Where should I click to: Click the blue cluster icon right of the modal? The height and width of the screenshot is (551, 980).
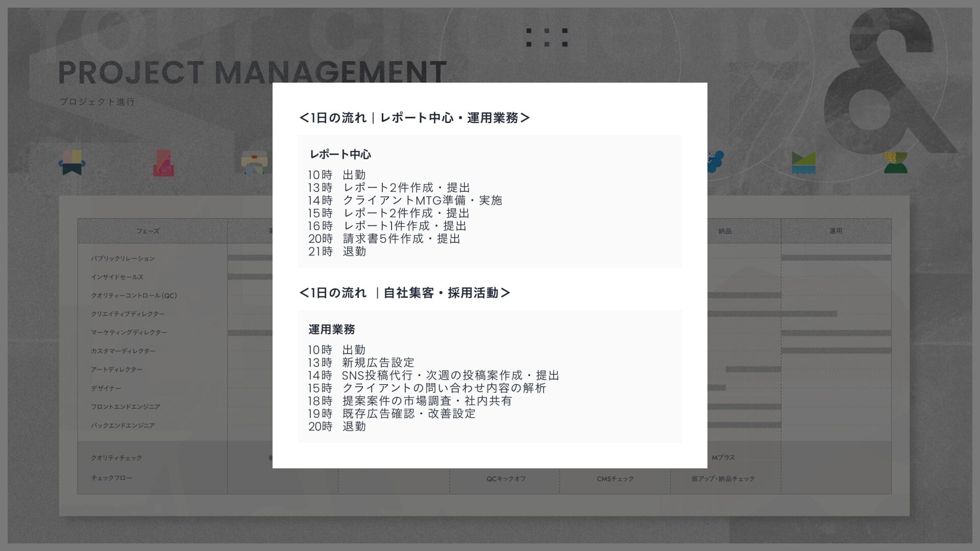click(x=716, y=161)
